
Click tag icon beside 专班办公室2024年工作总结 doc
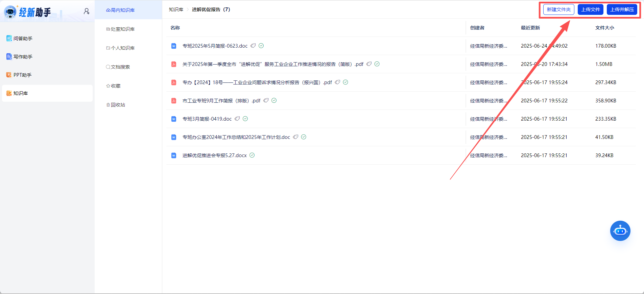tap(295, 137)
